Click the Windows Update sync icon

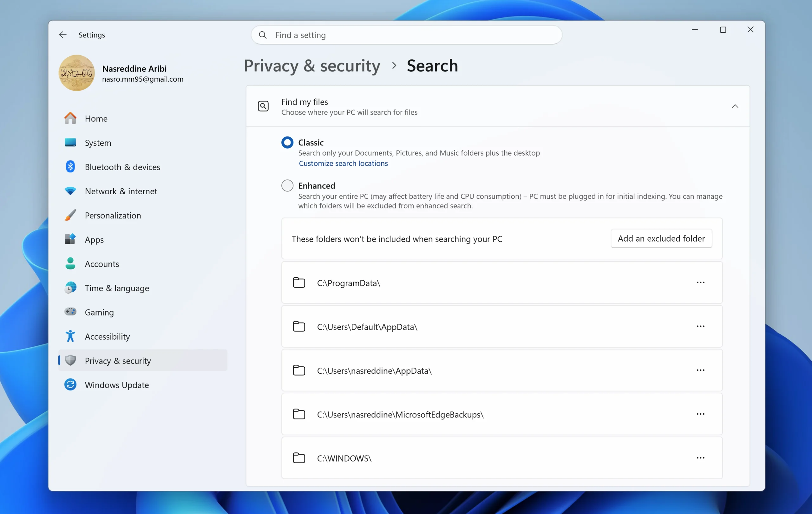pos(70,385)
